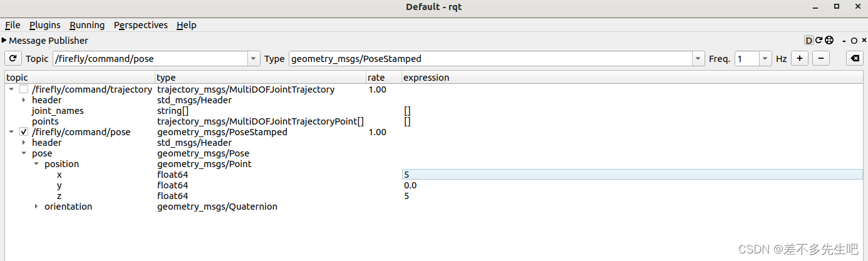Collapse the position tree node
Viewport: 868px width, 261px height.
coord(36,164)
